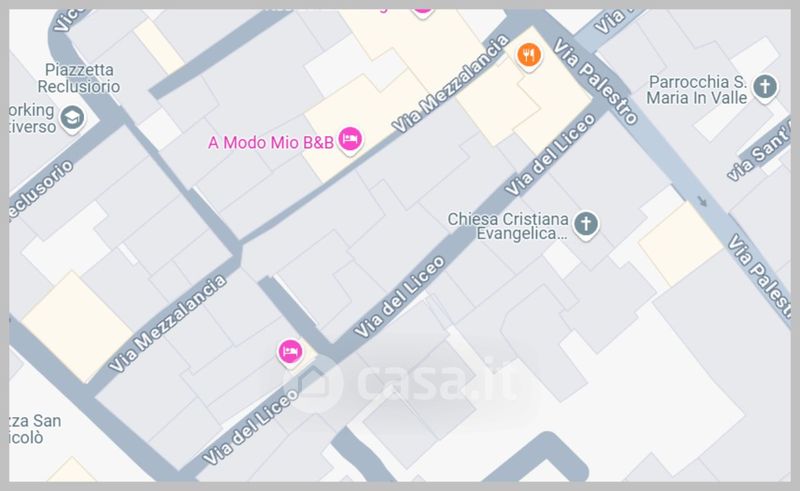The width and height of the screenshot is (800, 491).
Task: Select the Parrocchia S. Maria In Valle church icon
Action: pos(764,88)
